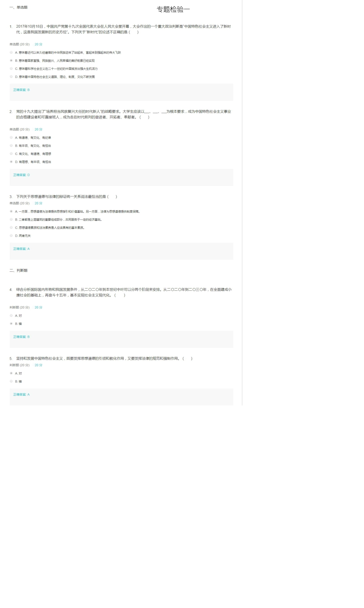This screenshot has height=608, width=364.
Task: Select option C radio for question 1
Action: tap(11, 69)
